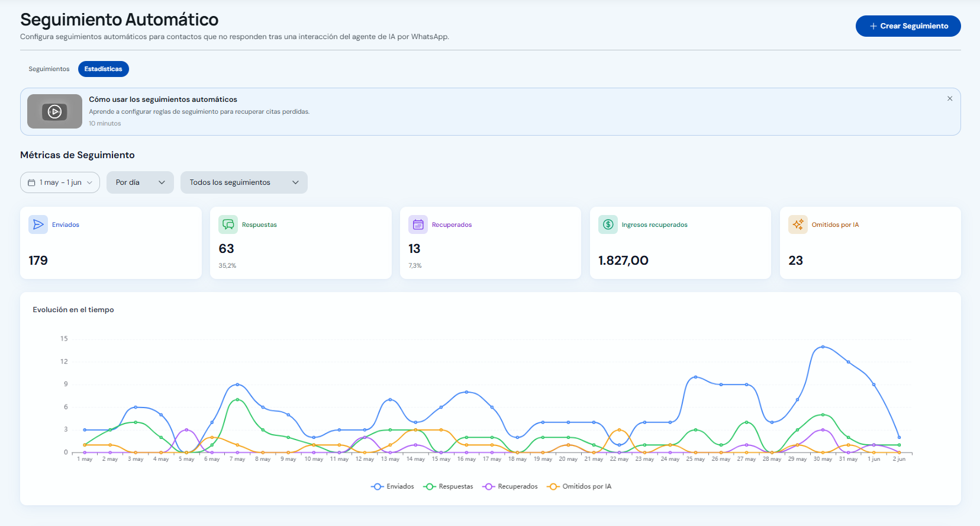The height and width of the screenshot is (526, 980).
Task: Click the Respuestas chat bubbles icon
Action: [x=228, y=224]
